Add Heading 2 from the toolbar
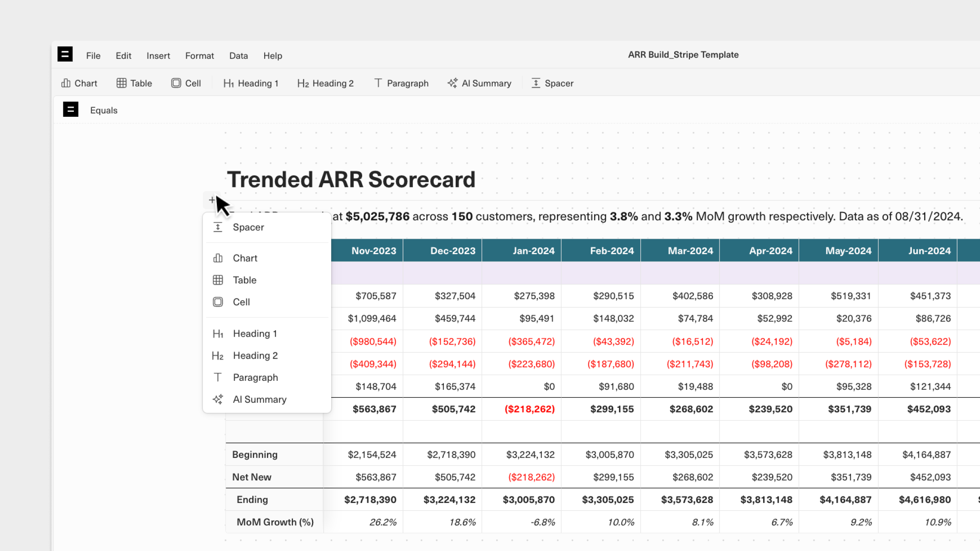This screenshot has width=980, height=551. [x=325, y=83]
